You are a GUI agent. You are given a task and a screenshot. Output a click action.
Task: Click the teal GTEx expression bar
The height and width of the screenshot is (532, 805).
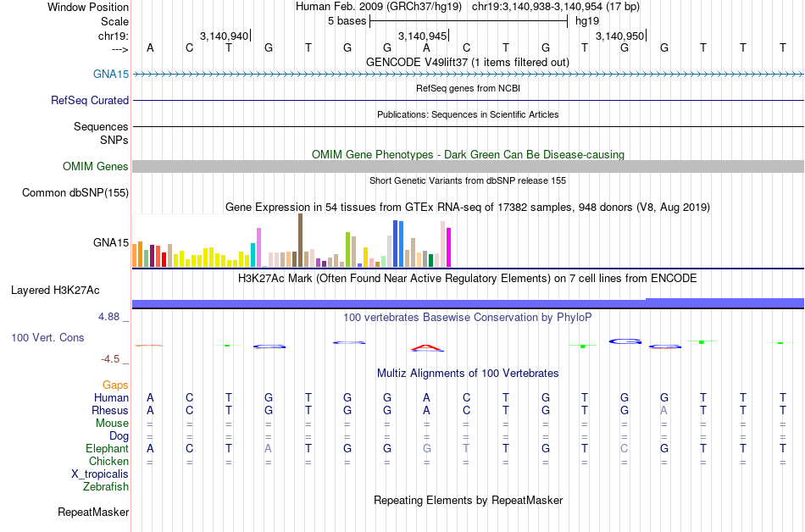click(253, 255)
